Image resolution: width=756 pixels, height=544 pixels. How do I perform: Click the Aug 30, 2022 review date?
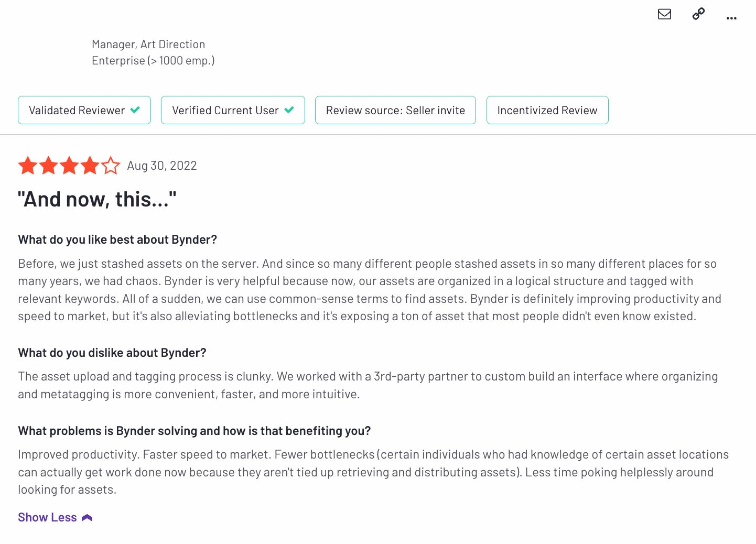[162, 166]
